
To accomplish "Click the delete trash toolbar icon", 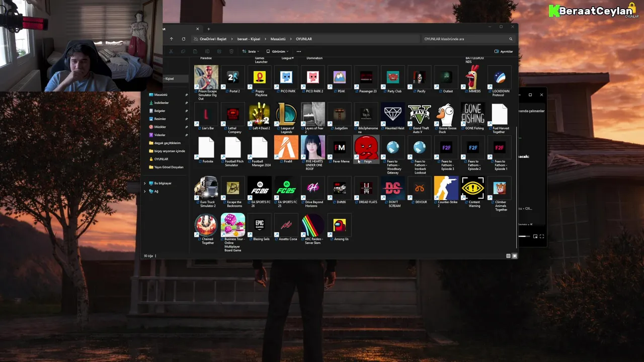I will pos(231,51).
